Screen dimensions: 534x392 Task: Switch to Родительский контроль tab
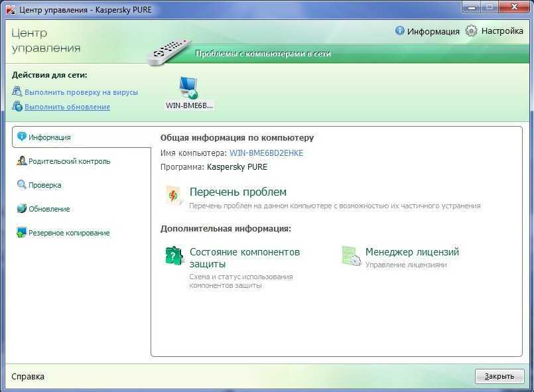(x=69, y=161)
